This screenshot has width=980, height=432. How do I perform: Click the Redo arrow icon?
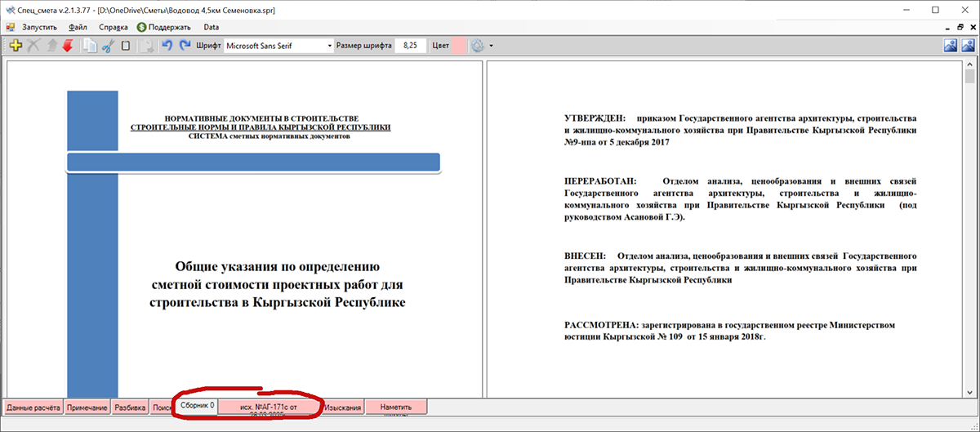[185, 46]
